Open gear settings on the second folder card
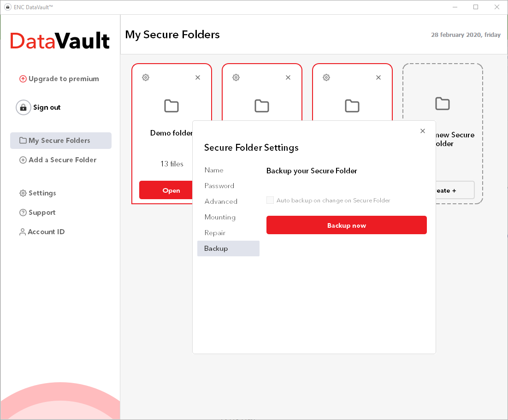Image resolution: width=508 pixels, height=420 pixels. coord(236,77)
